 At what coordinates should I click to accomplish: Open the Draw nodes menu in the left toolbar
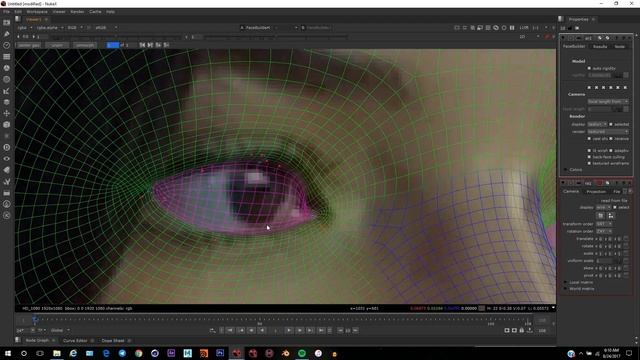pos(7,34)
